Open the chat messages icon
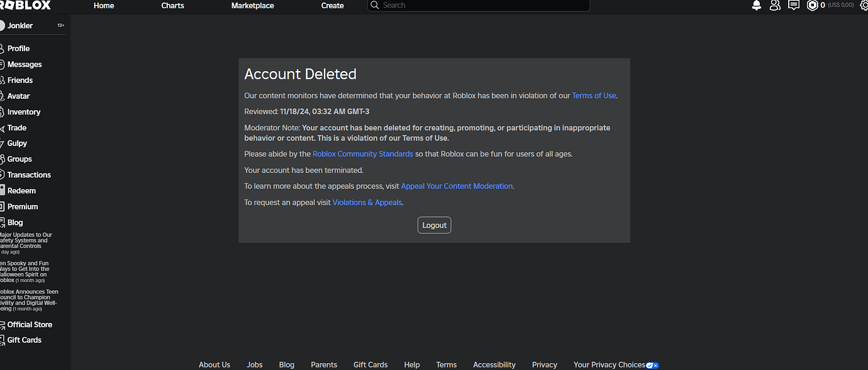The image size is (868, 370). [x=793, y=5]
